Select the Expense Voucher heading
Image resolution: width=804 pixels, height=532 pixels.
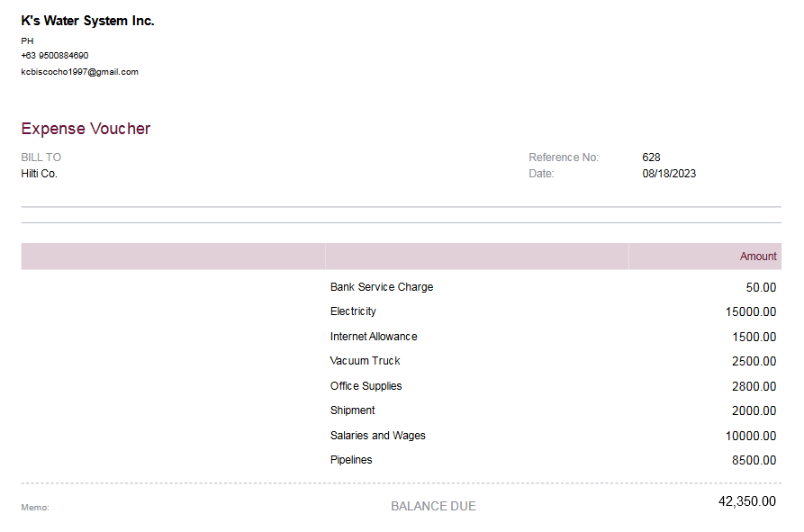click(86, 129)
